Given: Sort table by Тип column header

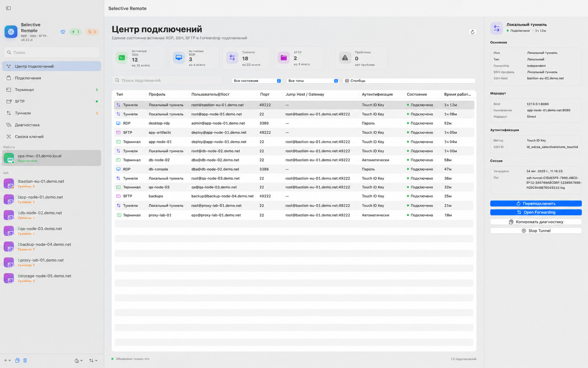Looking at the screenshot, I should [x=119, y=94].
